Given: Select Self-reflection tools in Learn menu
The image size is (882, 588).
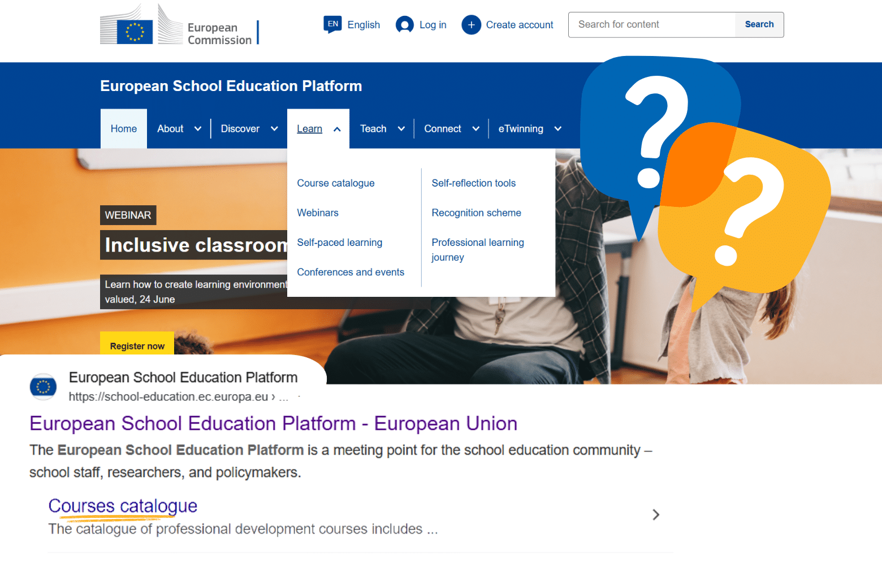Looking at the screenshot, I should 474,183.
